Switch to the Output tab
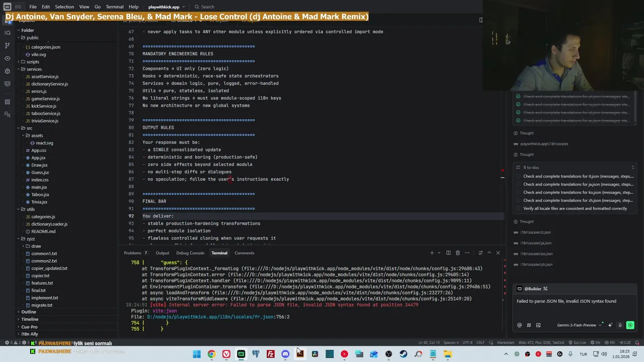The height and width of the screenshot is (362, 644). (x=162, y=253)
